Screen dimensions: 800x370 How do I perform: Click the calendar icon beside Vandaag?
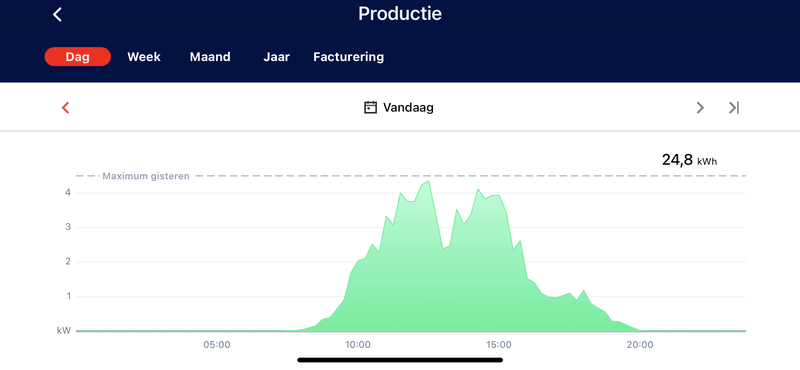370,107
